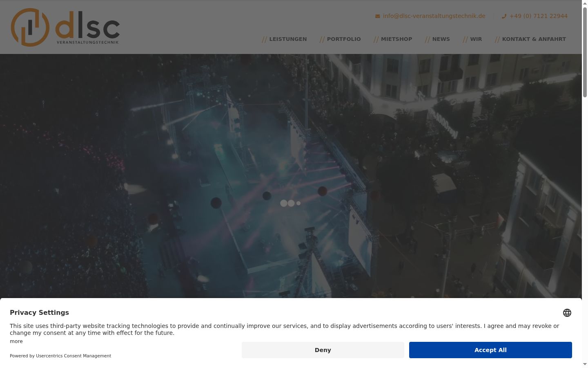Click the dlsc Veranstaltungstechnik logo
This screenshot has width=588, height=368.
click(65, 27)
